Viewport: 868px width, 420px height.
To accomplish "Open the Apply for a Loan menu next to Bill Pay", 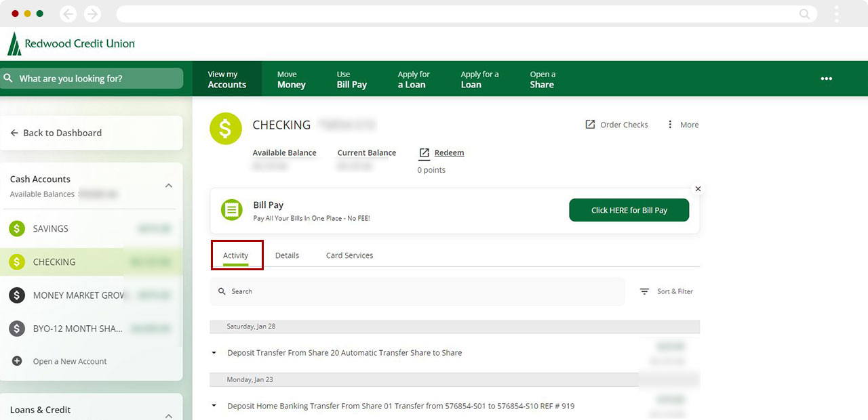I will 414,79.
